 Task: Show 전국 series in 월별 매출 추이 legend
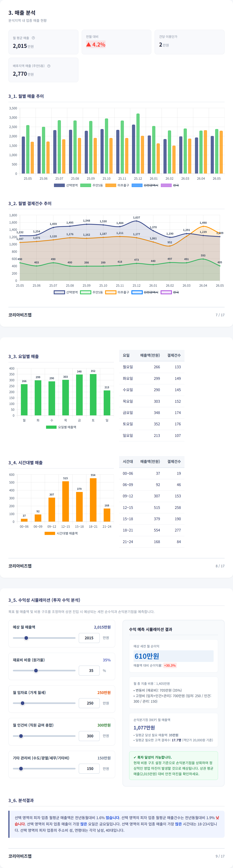pos(170,185)
